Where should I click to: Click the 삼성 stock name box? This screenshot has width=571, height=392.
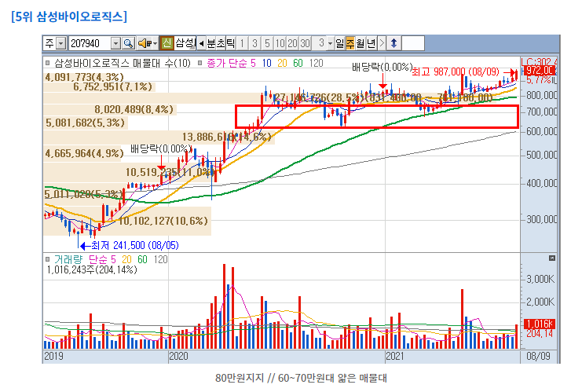click(185, 43)
